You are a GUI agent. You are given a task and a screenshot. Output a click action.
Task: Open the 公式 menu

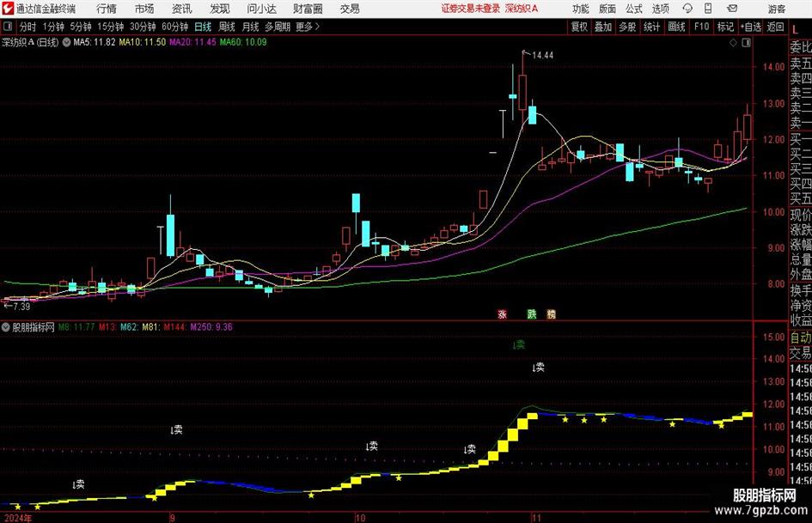[634, 9]
